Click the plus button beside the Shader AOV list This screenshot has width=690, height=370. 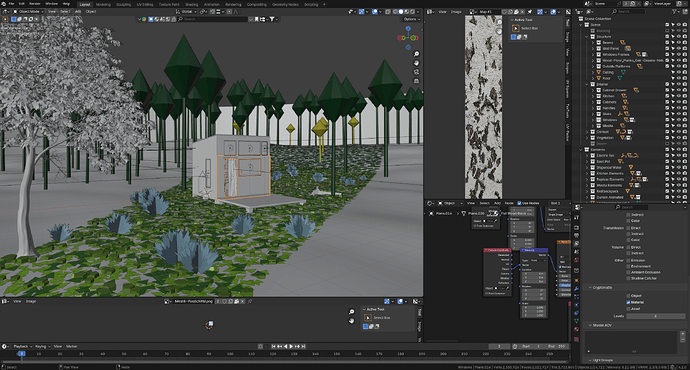683,334
